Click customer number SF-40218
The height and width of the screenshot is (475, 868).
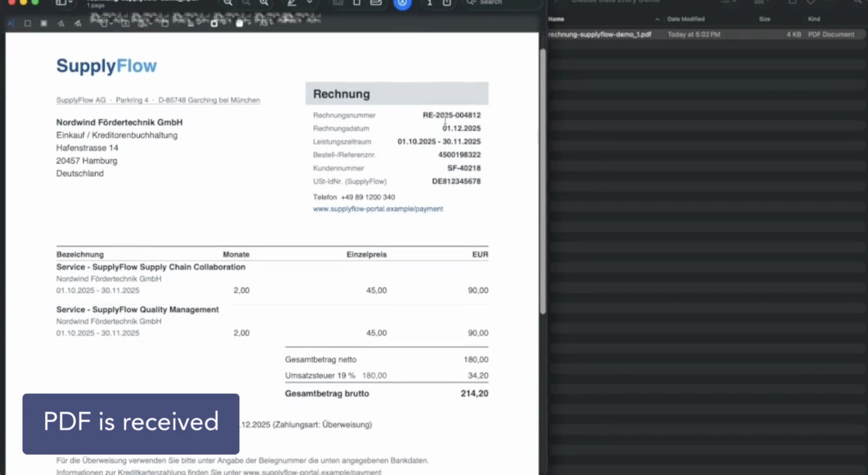(x=464, y=168)
